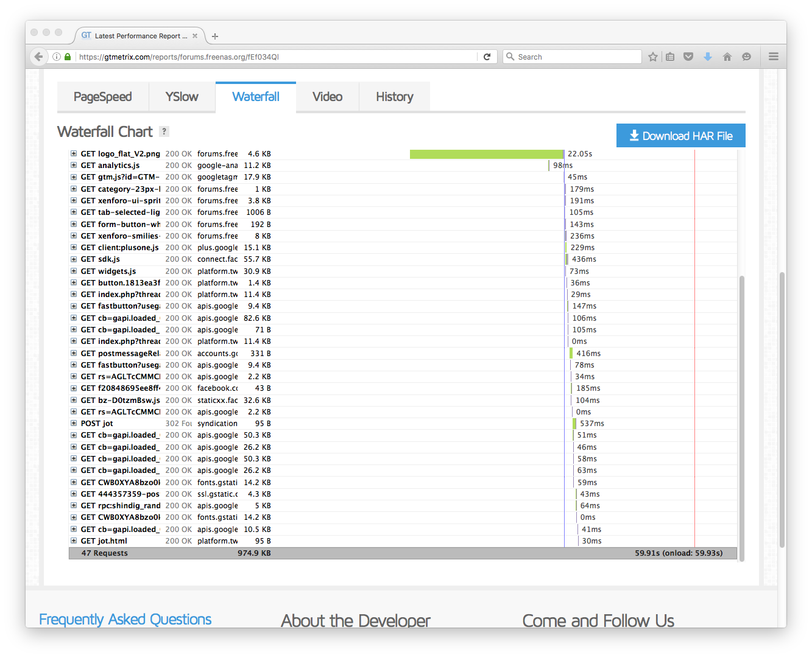Click the magnifier icon in the search box
Image resolution: width=812 pixels, height=658 pixels.
[510, 57]
